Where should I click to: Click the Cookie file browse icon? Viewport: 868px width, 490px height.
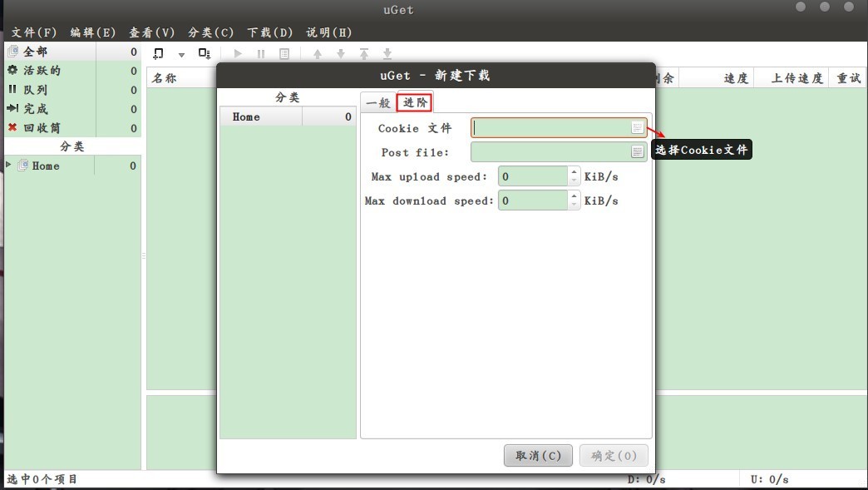click(x=638, y=128)
